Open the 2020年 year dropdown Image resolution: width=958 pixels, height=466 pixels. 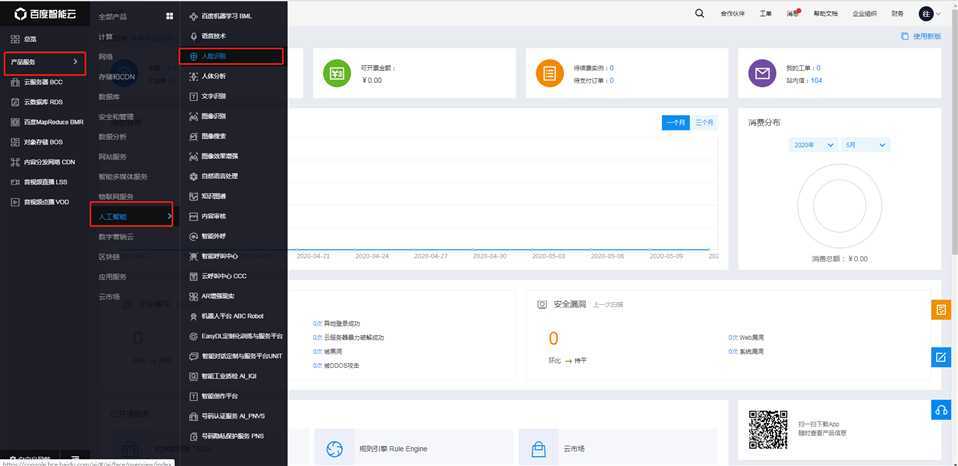pos(813,145)
